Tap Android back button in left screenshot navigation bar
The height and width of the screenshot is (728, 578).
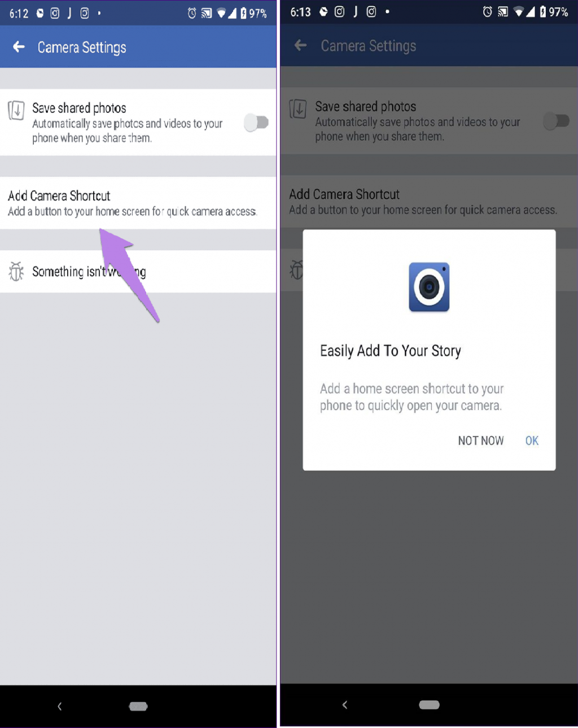pos(60,706)
